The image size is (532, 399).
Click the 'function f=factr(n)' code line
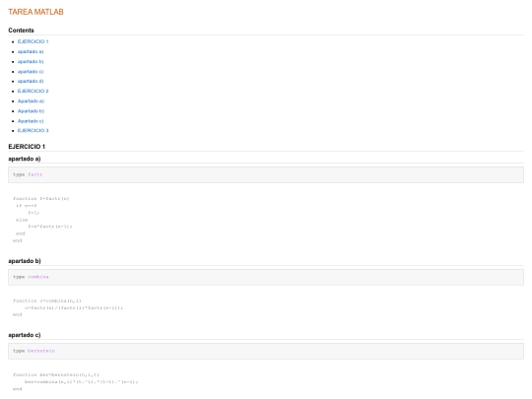[x=41, y=198]
